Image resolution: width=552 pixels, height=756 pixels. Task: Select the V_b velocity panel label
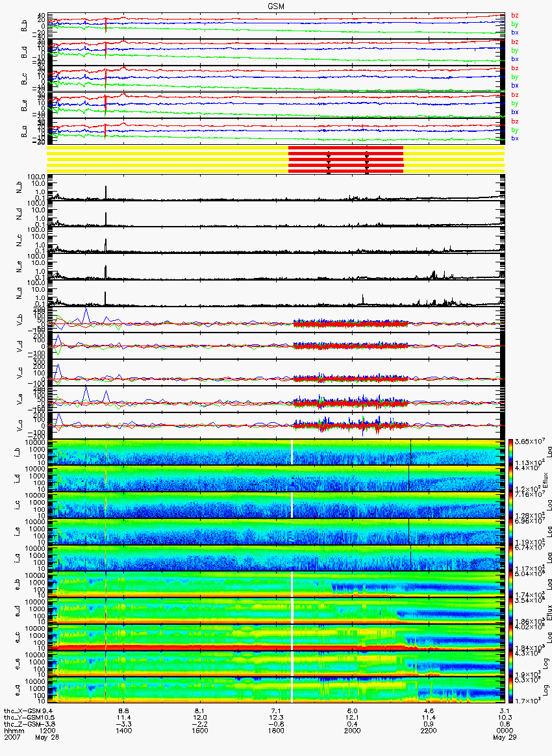pos(19,321)
